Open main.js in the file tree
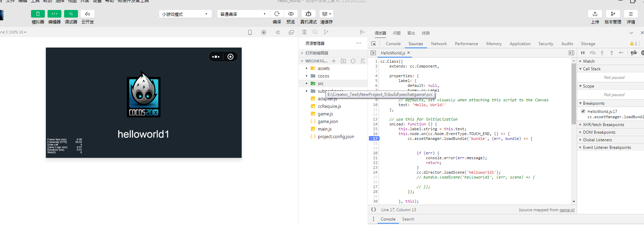 (x=324, y=129)
